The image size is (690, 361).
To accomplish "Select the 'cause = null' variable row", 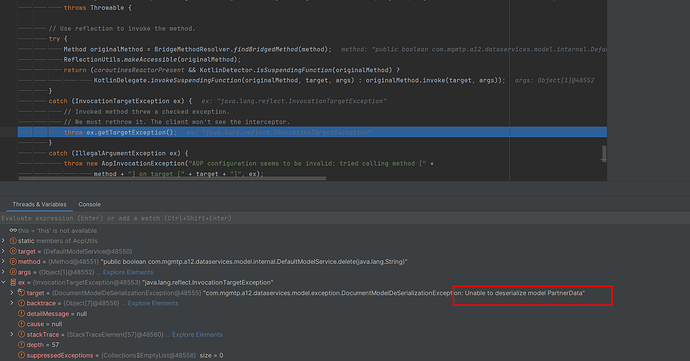I will tap(345, 324).
